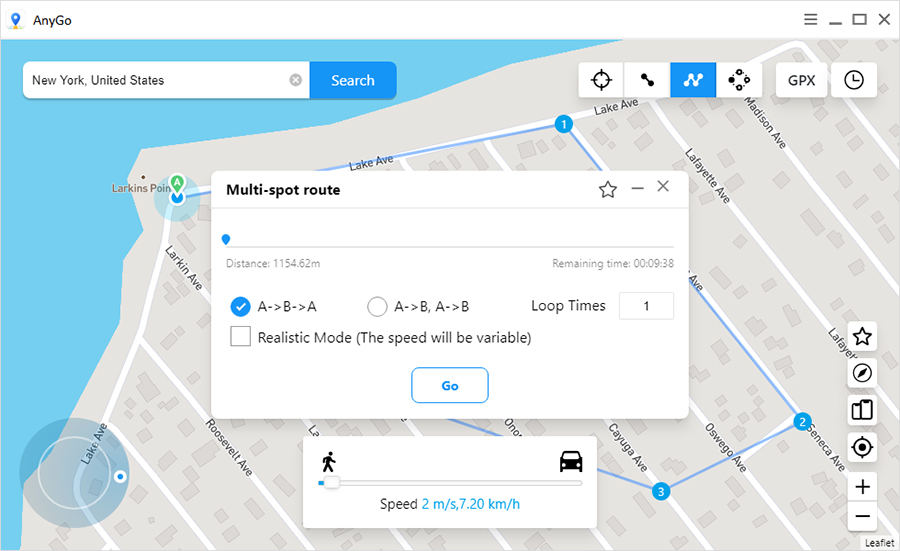Screen dimensions: 900x551
Task: Click the compass icon on right sidebar
Action: tap(862, 373)
